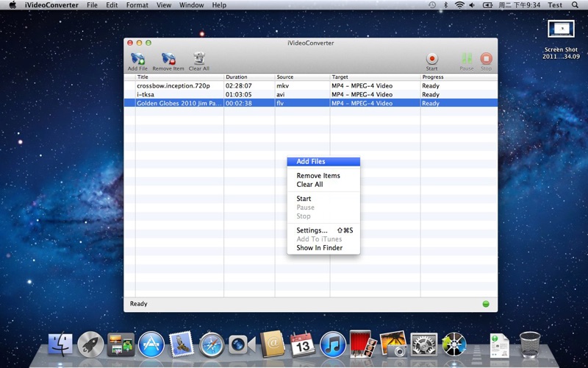Choose Show In Finder in context menu
Viewport: 588px width, 368px height.
pyautogui.click(x=323, y=248)
